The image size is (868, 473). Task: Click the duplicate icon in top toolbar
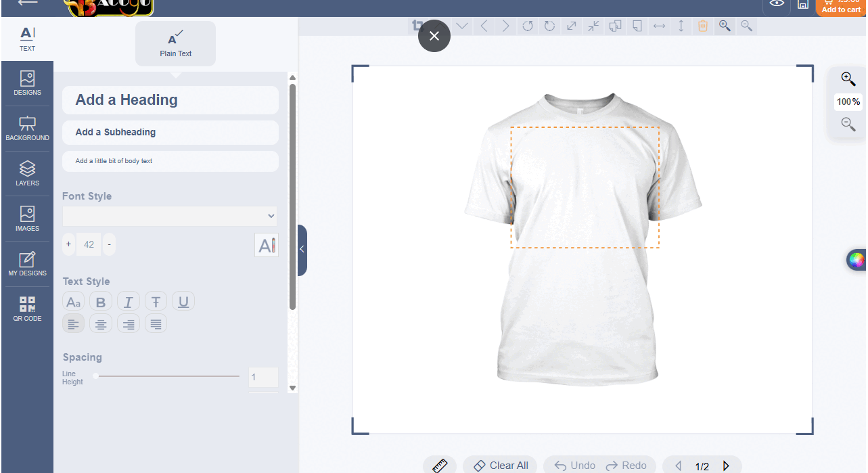click(615, 26)
